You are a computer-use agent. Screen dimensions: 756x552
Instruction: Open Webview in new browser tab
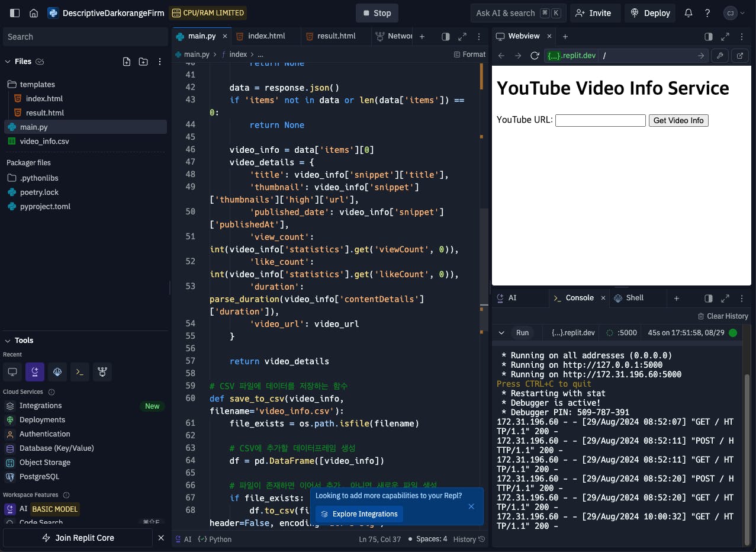click(740, 56)
